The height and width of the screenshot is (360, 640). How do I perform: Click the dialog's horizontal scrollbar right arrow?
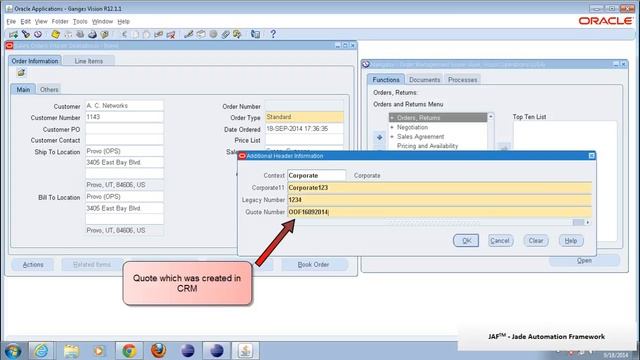588,222
